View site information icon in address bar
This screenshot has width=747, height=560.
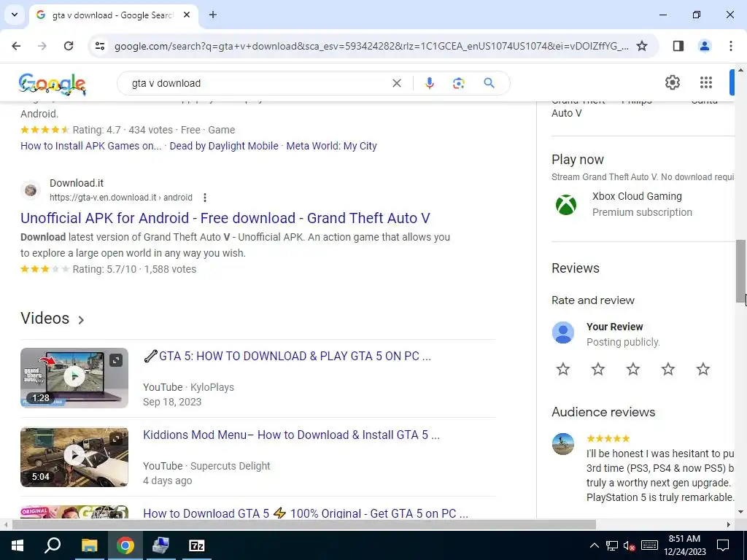click(99, 46)
